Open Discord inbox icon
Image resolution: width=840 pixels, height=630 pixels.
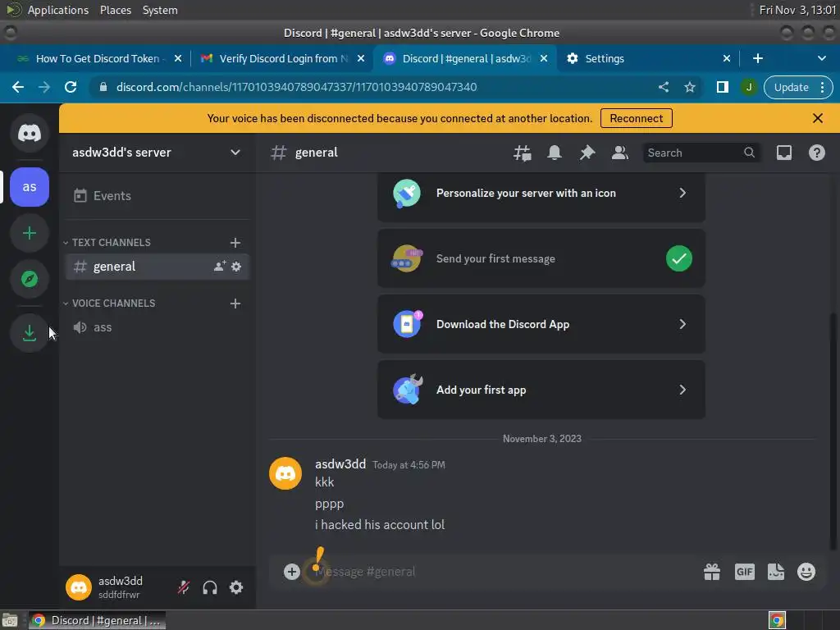point(783,153)
